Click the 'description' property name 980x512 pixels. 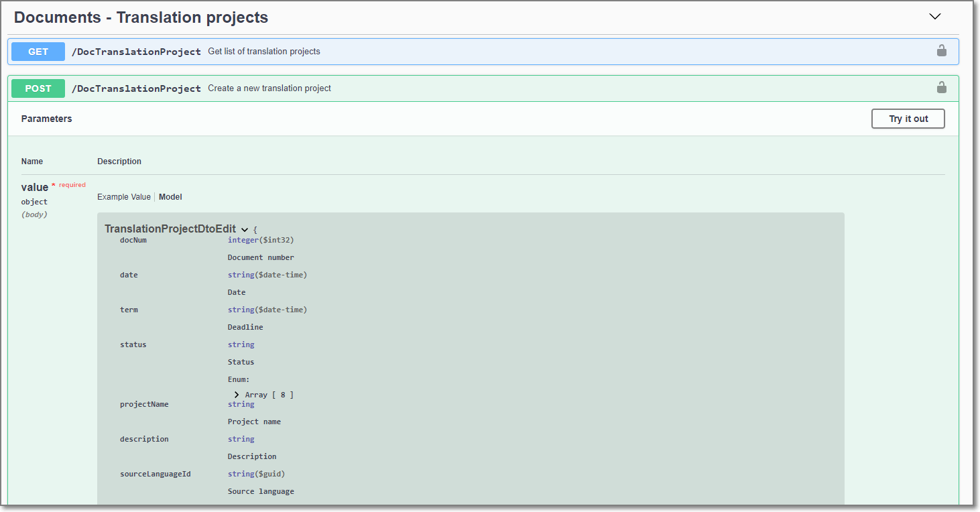coord(144,439)
